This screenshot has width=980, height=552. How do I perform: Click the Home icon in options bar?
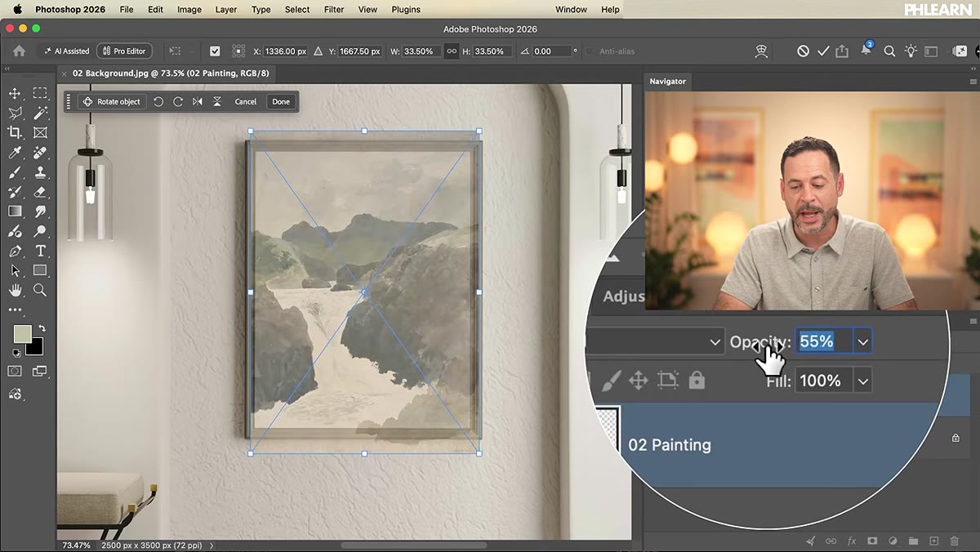click(x=19, y=51)
